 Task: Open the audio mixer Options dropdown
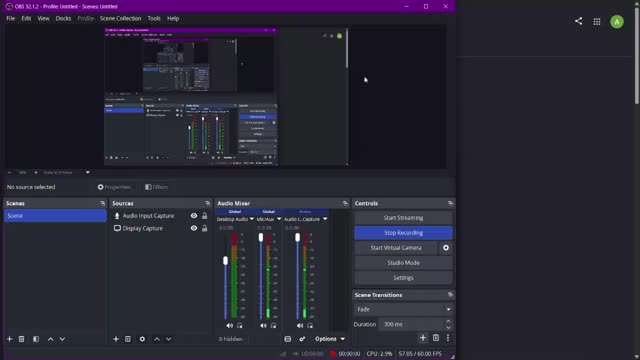click(x=330, y=339)
